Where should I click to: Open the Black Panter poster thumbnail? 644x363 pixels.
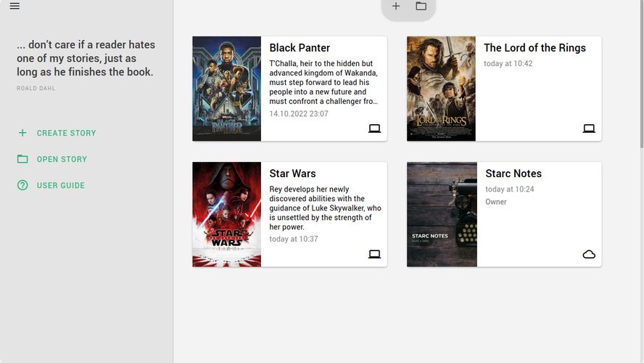(226, 89)
